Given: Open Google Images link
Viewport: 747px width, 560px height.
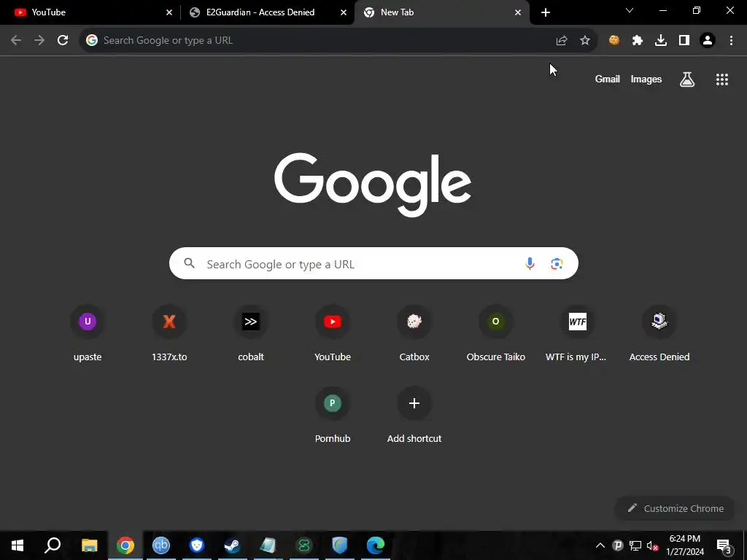Looking at the screenshot, I should click(646, 79).
